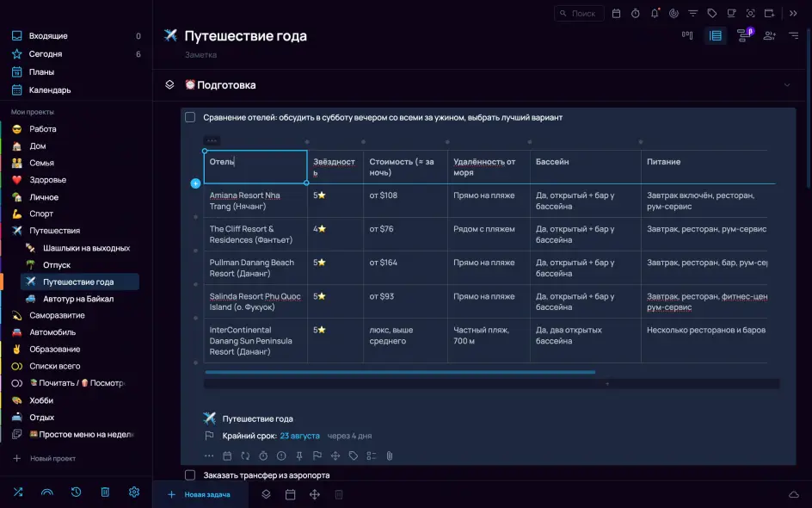Open the tags icon in top toolbar
The image size is (812, 508).
point(712,13)
